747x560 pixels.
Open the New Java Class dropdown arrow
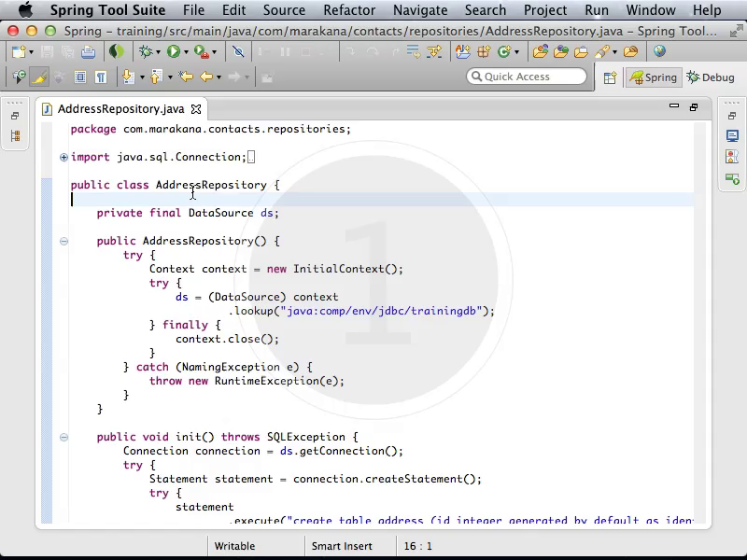click(516, 52)
